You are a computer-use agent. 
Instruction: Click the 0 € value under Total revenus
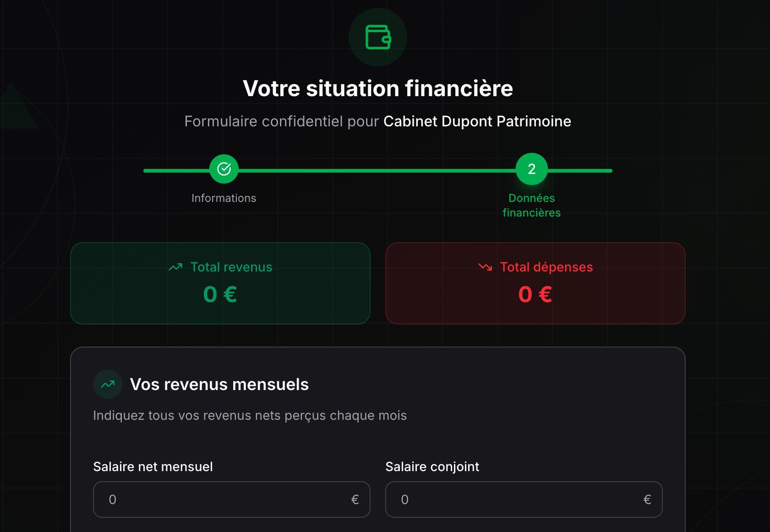[220, 294]
